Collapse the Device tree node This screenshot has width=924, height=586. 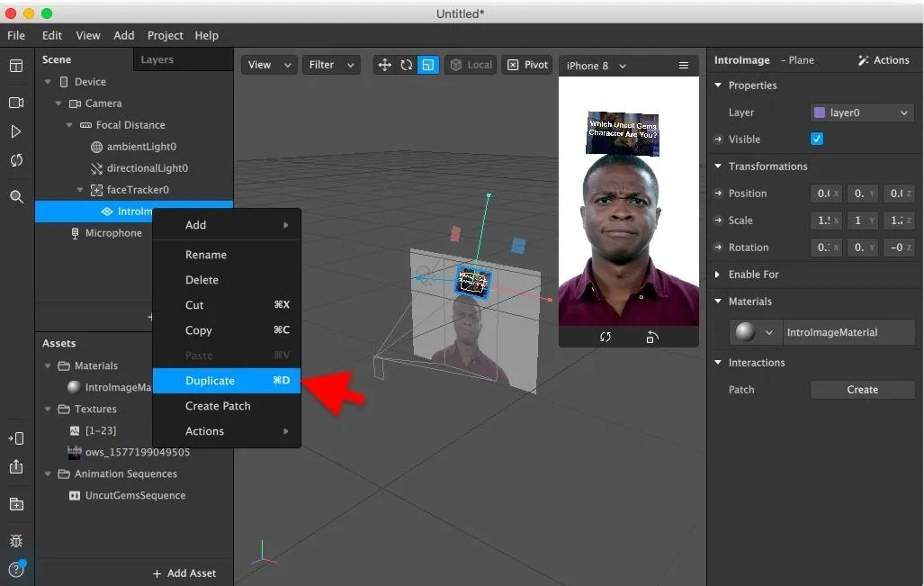48,82
